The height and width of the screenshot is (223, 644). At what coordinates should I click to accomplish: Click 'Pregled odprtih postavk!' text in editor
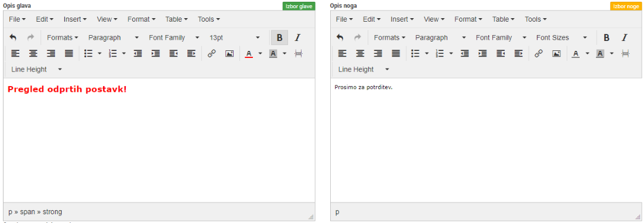67,89
